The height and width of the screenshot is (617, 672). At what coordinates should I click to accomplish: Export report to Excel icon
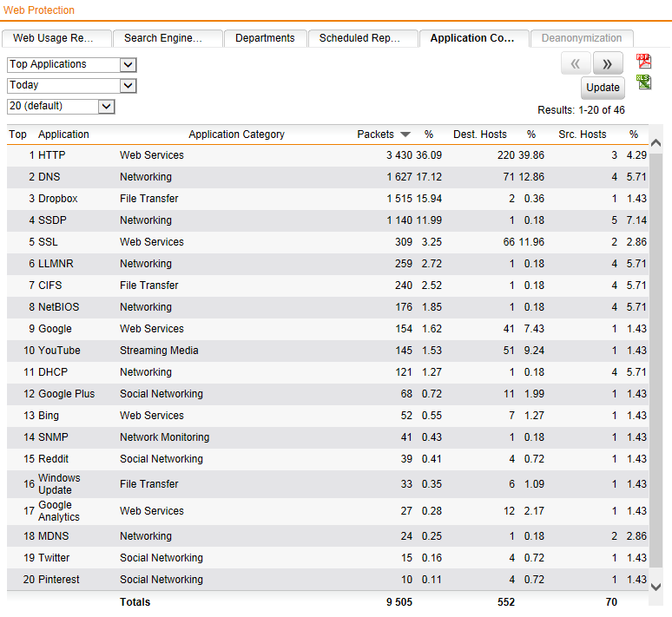(643, 82)
